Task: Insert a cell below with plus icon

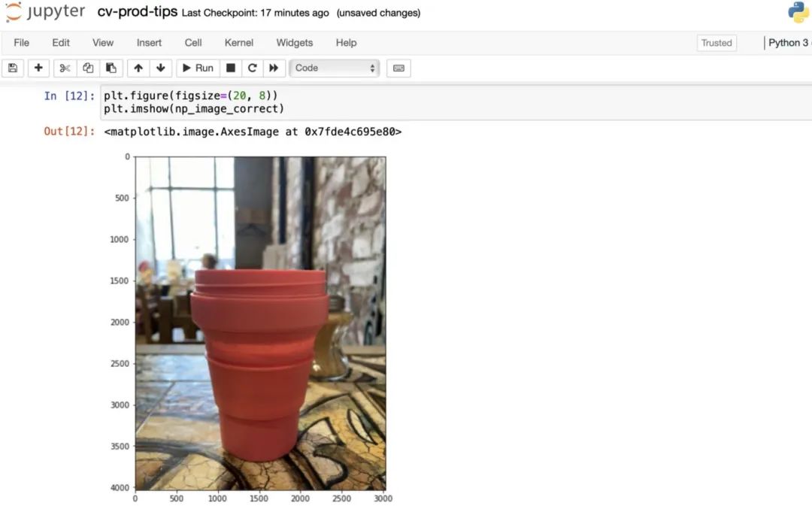Action: point(38,68)
